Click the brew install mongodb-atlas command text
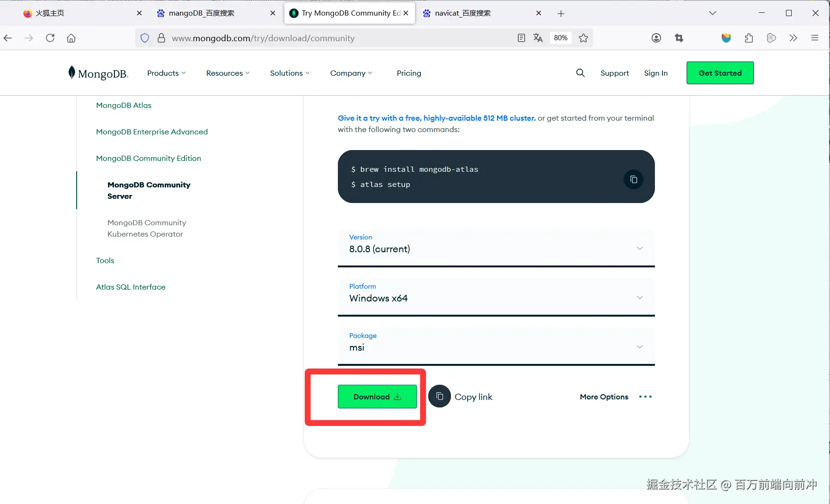Image resolution: width=830 pixels, height=504 pixels. (419, 169)
